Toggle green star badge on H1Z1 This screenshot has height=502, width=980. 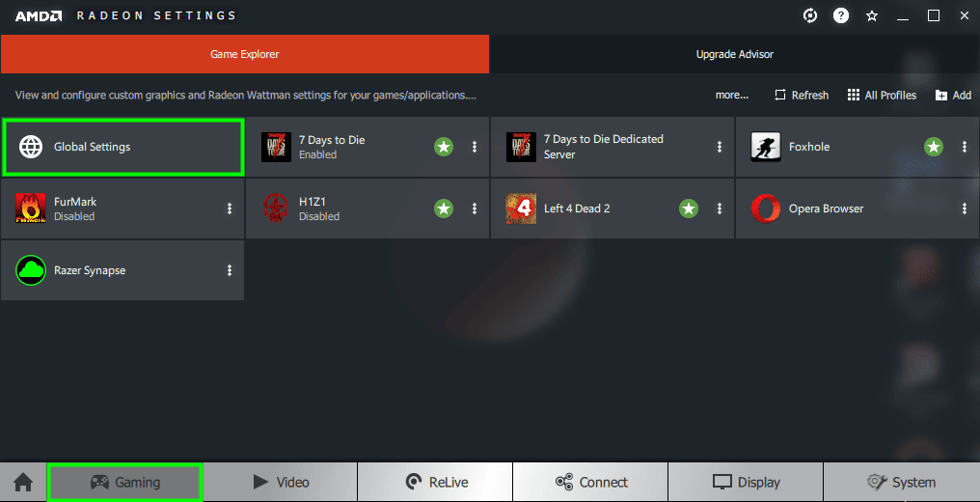(x=444, y=209)
